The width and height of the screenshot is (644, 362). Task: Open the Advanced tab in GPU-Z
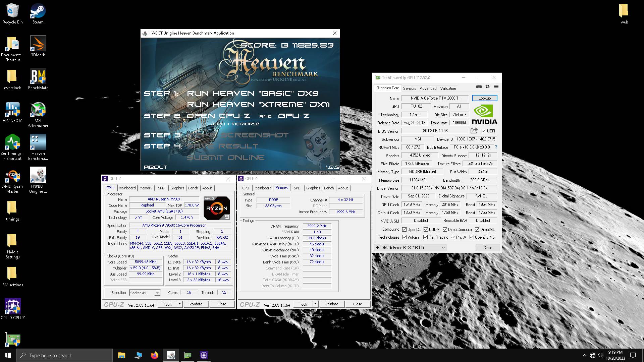pos(428,88)
